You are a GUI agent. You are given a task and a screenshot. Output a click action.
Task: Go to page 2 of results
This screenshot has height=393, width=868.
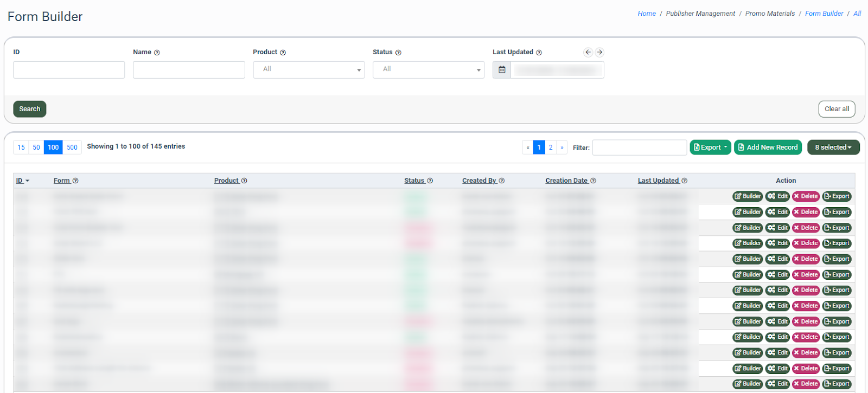pos(551,147)
